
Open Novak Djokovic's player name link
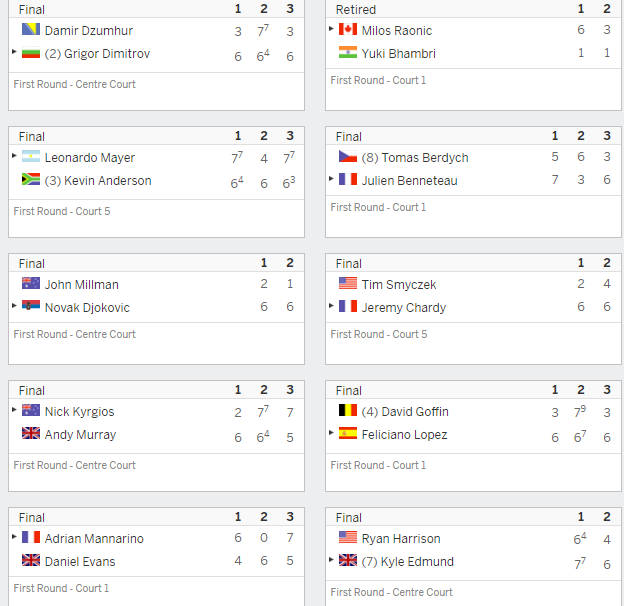pyautogui.click(x=87, y=308)
